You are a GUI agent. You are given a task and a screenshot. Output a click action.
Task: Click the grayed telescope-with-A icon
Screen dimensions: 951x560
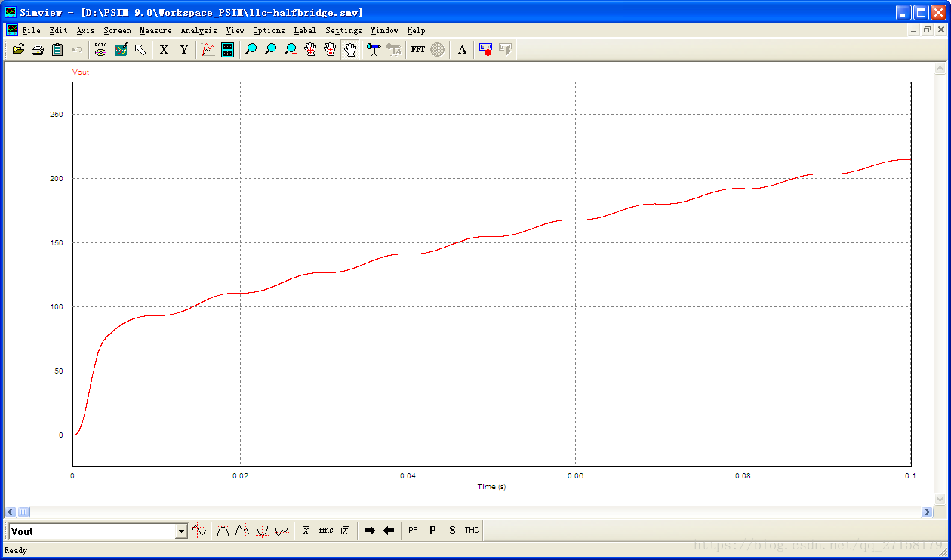click(393, 50)
